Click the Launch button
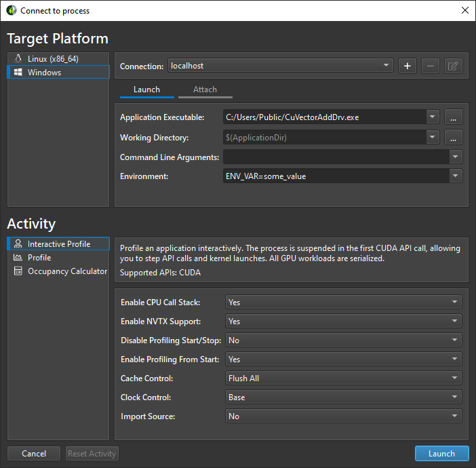Screen dimensions: 476x468 click(x=441, y=454)
